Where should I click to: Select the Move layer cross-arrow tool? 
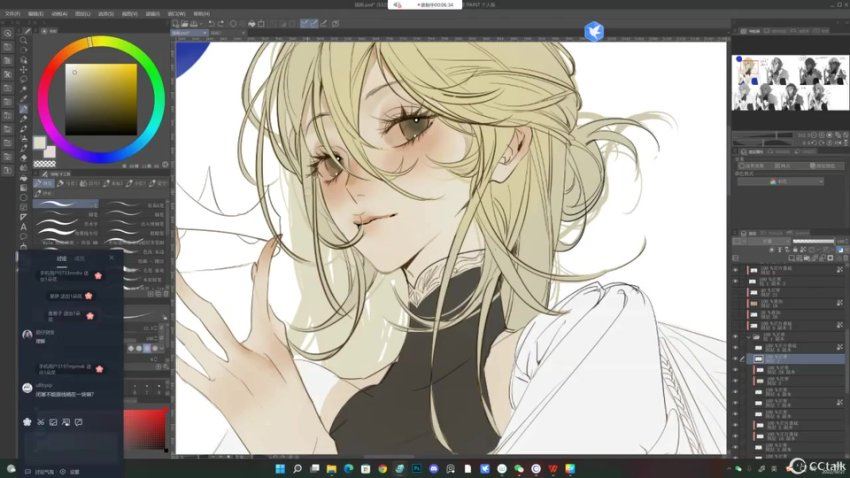[24, 69]
